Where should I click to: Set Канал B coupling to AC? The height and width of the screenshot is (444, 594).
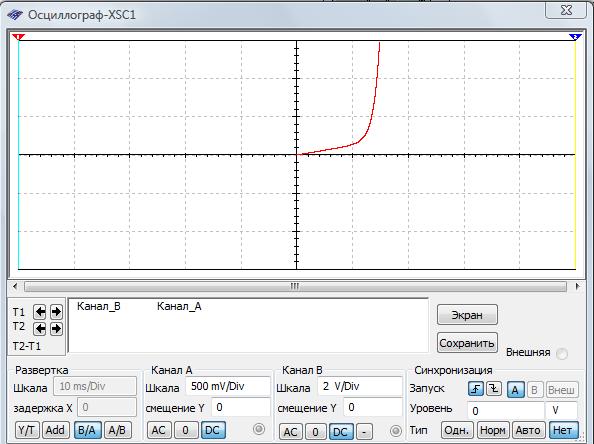[x=291, y=431]
